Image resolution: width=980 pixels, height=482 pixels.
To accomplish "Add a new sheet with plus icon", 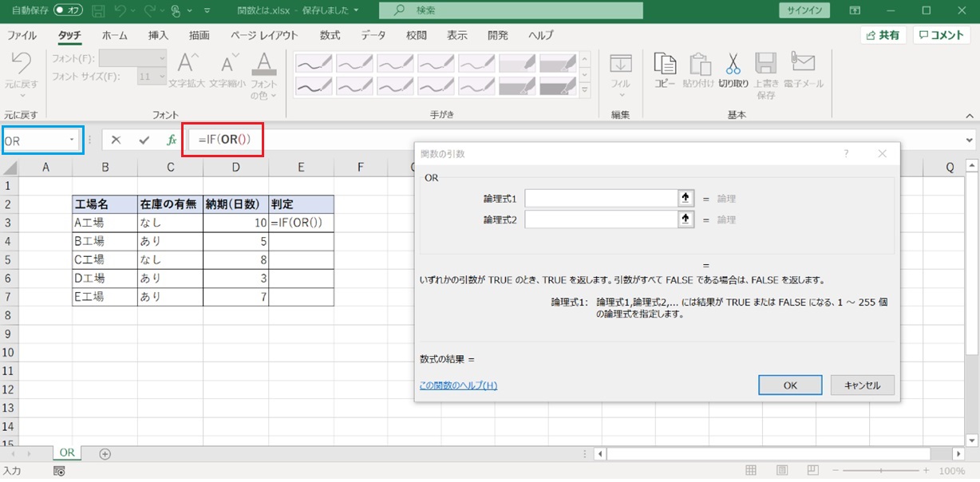I will tap(105, 452).
